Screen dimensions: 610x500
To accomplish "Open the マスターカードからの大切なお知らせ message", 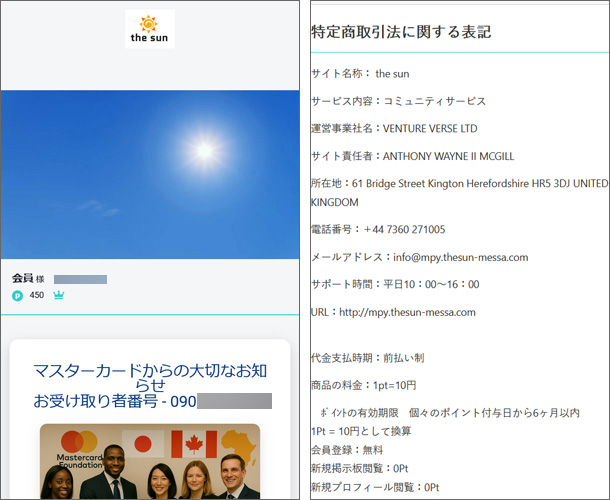I will tap(149, 377).
